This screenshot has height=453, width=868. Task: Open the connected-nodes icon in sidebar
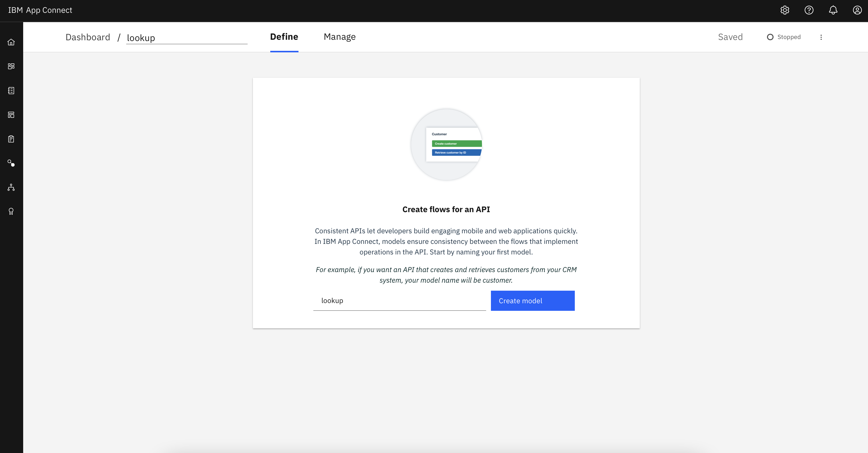click(11, 163)
